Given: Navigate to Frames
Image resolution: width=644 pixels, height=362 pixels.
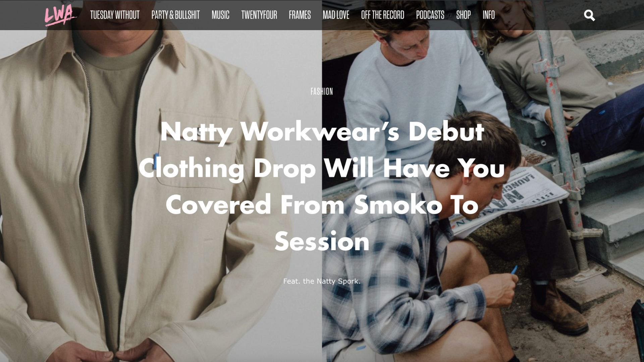Looking at the screenshot, I should click(300, 15).
